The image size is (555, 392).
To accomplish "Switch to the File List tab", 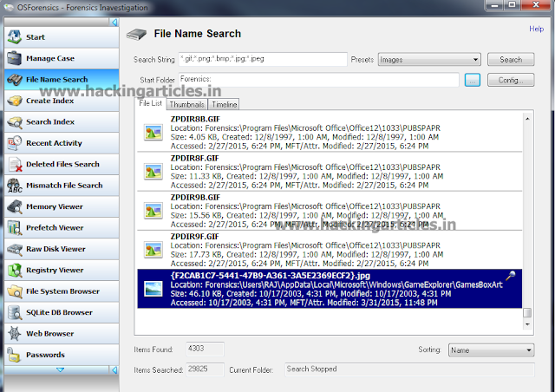I will (150, 103).
